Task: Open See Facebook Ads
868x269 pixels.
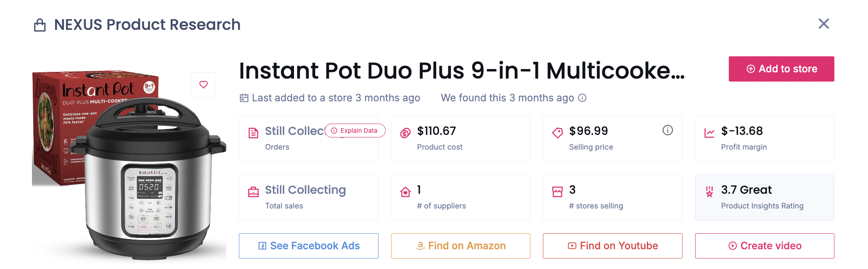Action: point(309,246)
